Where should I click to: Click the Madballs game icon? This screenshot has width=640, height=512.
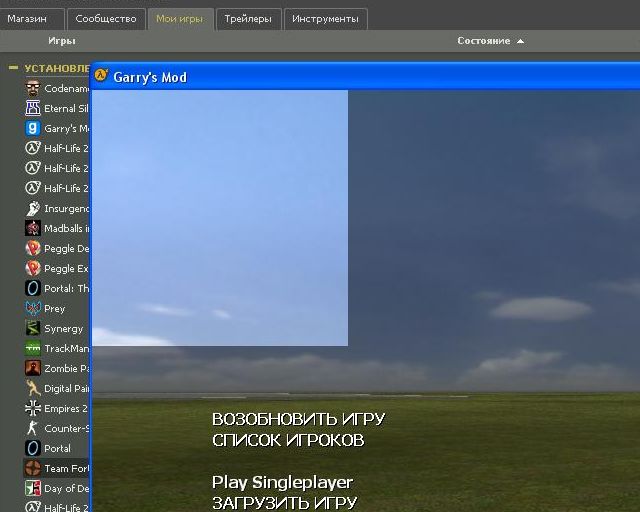point(33,228)
